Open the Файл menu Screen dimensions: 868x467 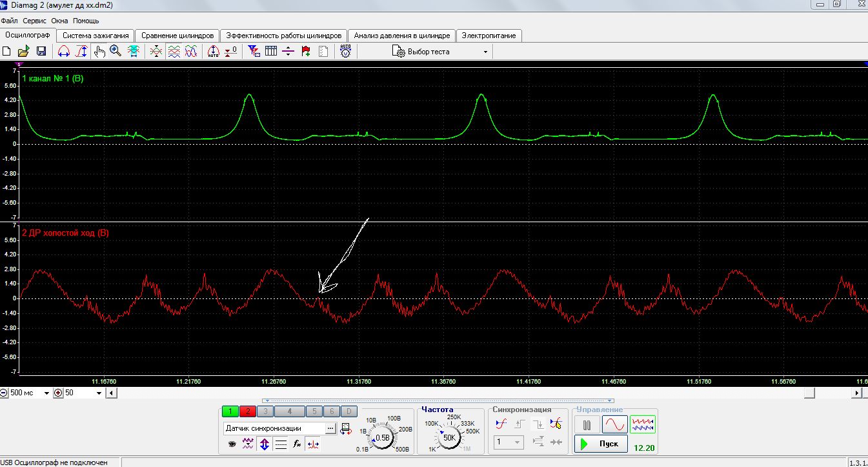click(x=10, y=21)
